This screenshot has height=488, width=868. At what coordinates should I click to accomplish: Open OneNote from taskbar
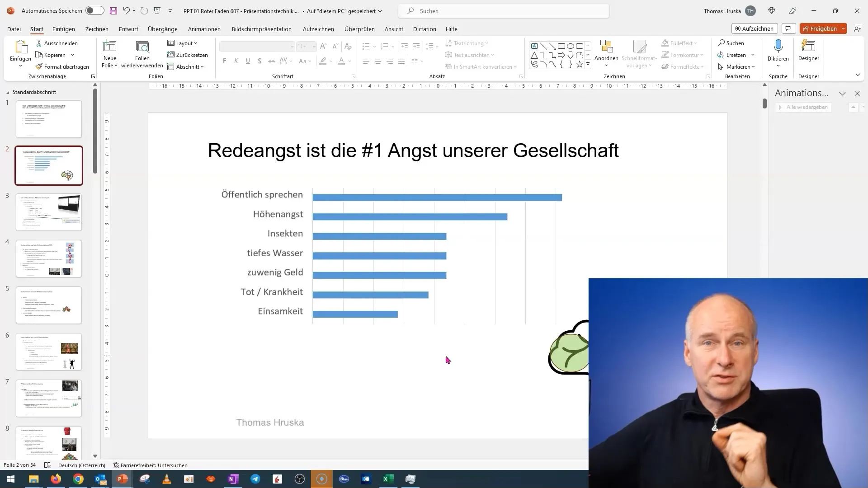(x=233, y=479)
